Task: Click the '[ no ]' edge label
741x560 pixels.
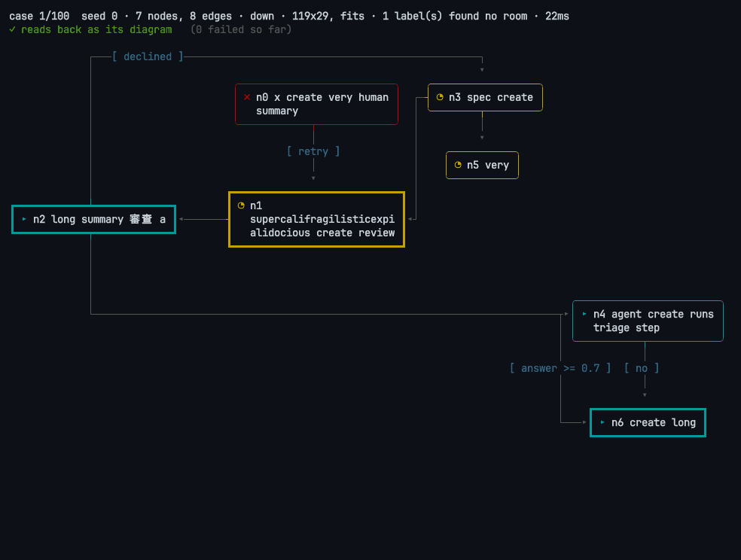Action: 642,368
